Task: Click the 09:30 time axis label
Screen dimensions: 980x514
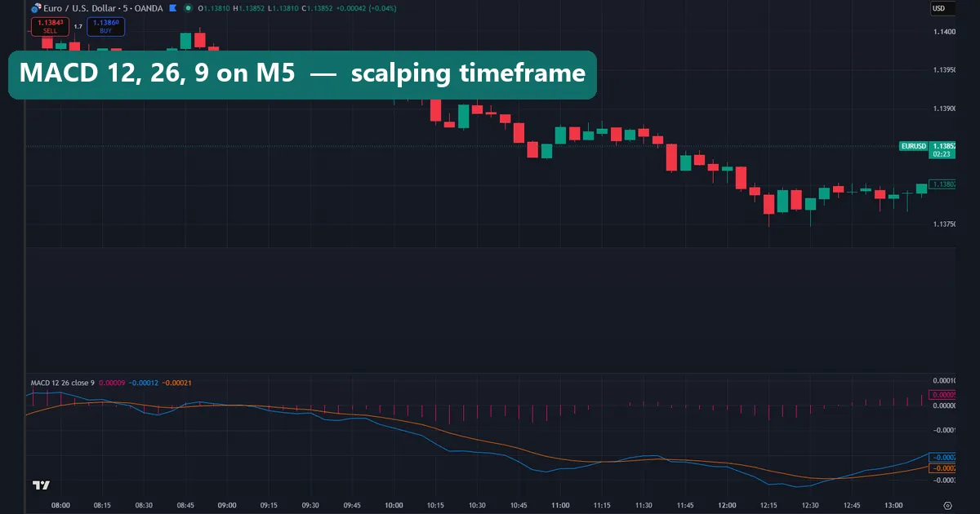Action: click(310, 505)
